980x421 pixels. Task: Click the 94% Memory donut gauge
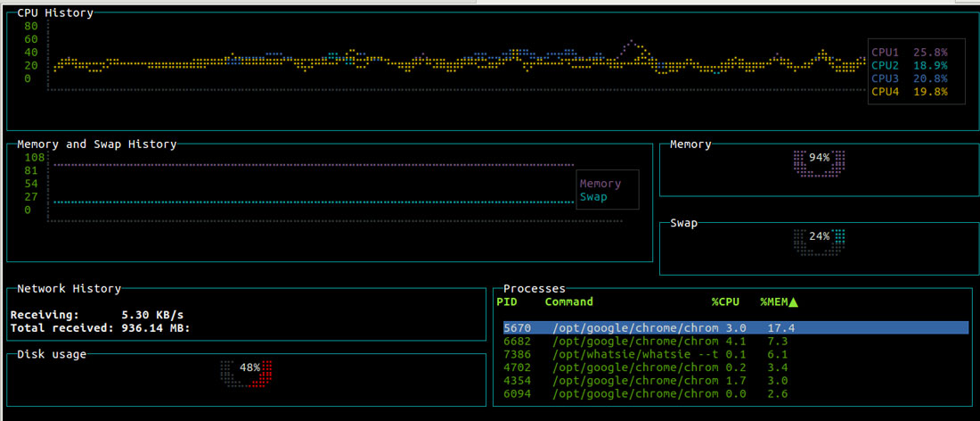pyautogui.click(x=819, y=162)
